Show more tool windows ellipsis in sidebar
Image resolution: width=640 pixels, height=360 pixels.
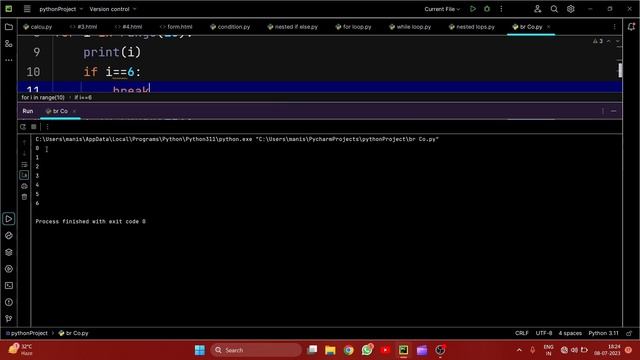(9, 60)
